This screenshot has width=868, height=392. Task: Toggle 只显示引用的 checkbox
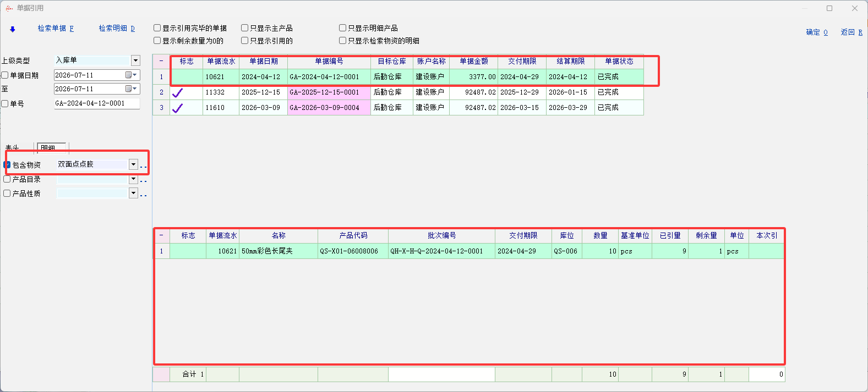pos(245,41)
